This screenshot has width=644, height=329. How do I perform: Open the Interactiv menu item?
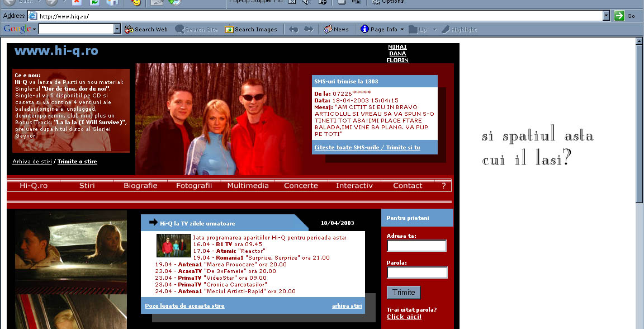tap(354, 185)
